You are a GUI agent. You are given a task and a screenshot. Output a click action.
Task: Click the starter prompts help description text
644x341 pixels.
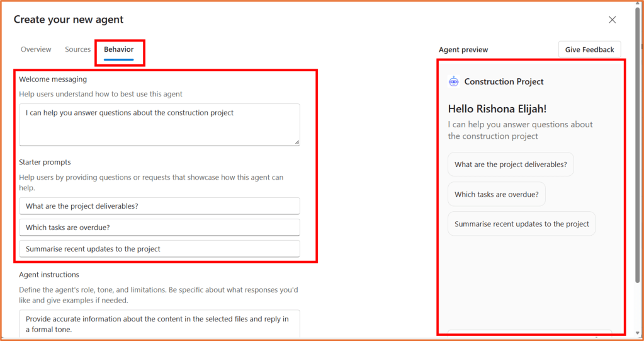[x=151, y=183]
